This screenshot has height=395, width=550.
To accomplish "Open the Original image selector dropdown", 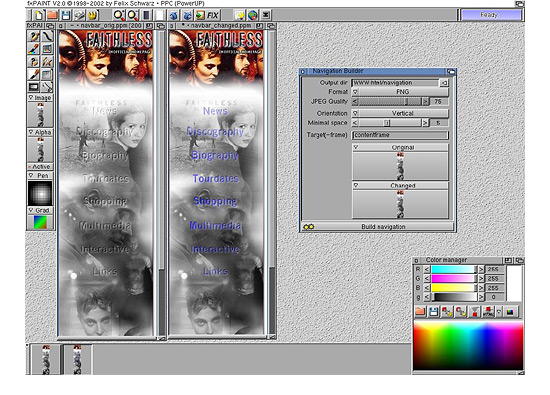I will tap(400, 148).
